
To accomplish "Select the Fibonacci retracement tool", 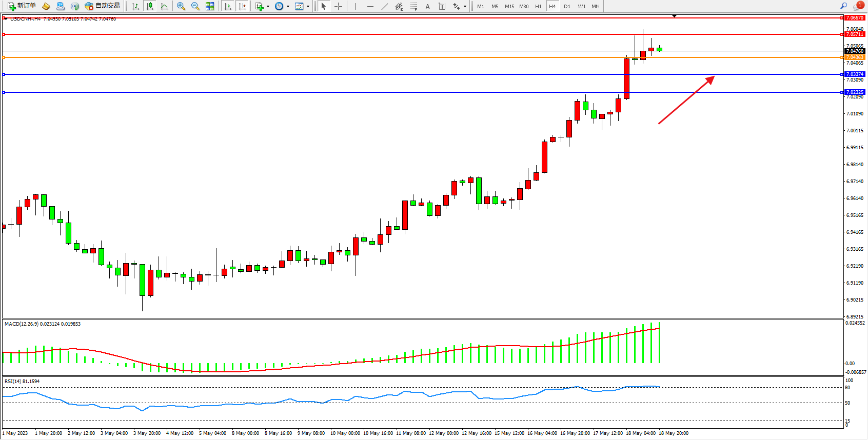I will click(x=413, y=6).
